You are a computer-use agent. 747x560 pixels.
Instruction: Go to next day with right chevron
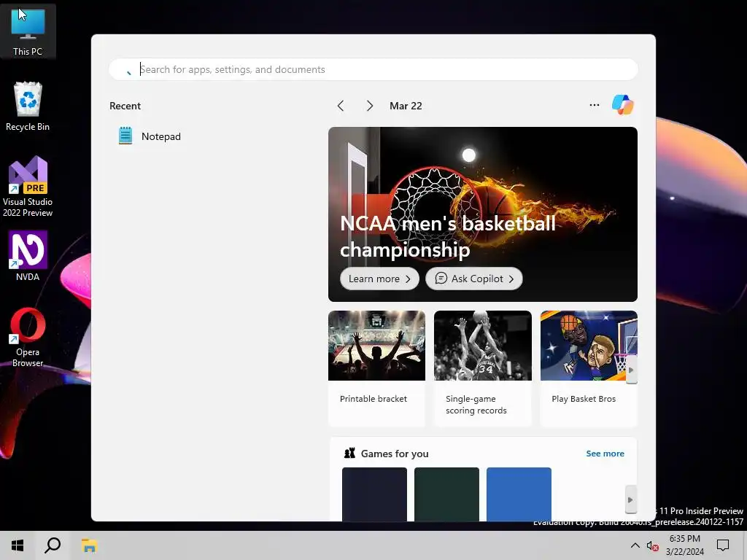[x=370, y=106]
